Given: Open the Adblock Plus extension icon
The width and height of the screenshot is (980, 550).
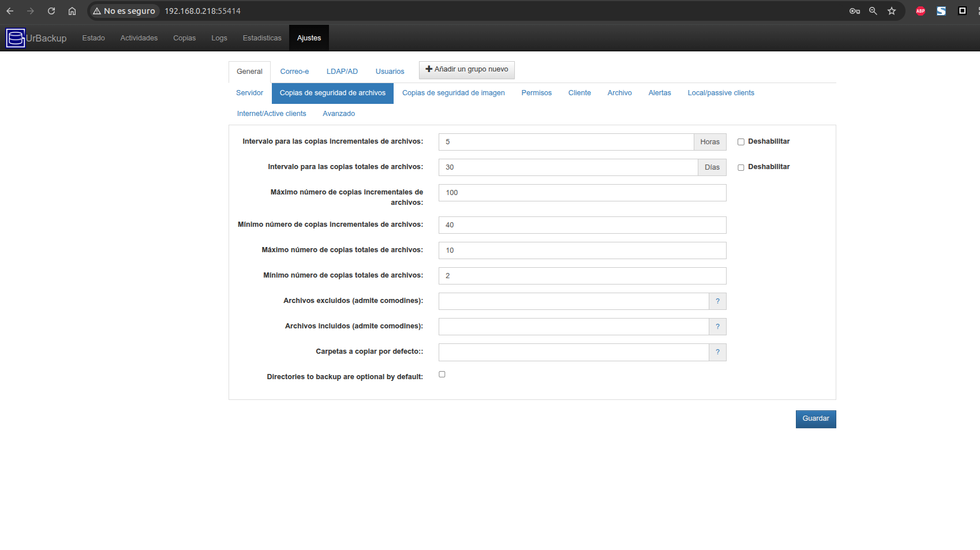Looking at the screenshot, I should [921, 11].
